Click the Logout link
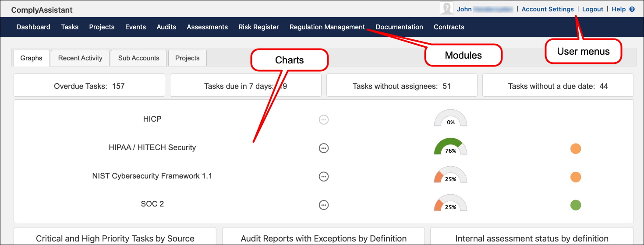 click(592, 9)
